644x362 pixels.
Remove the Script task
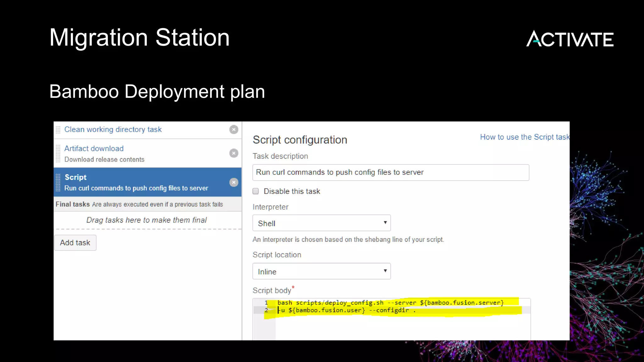pos(234,182)
